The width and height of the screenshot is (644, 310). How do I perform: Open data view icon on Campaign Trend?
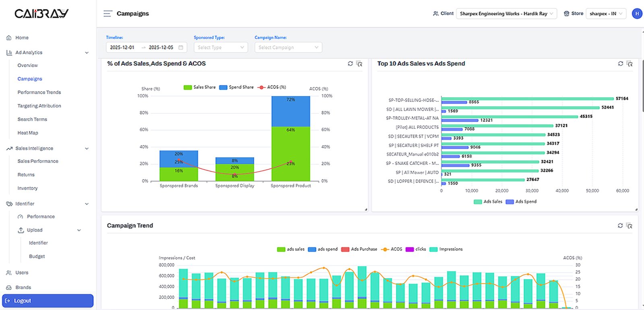coord(630,226)
